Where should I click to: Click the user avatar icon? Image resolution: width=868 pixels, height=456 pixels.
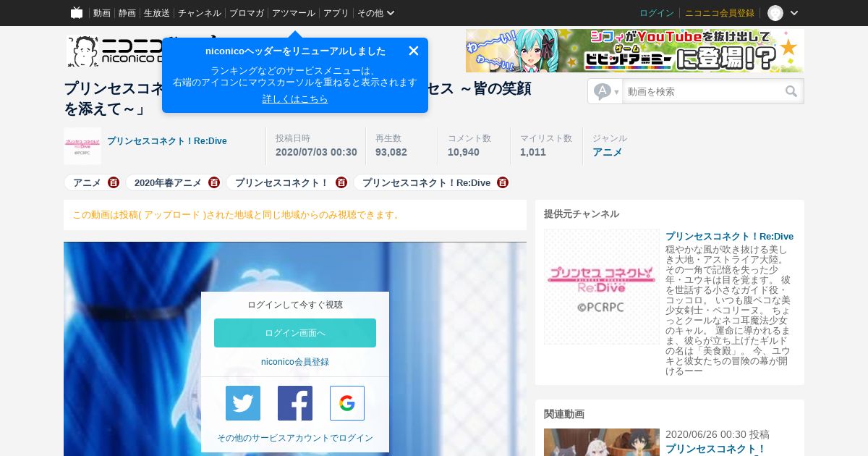tap(775, 13)
